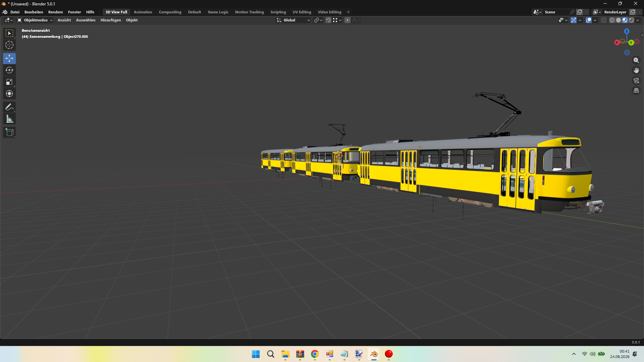Viewport: 644px width, 362px height.
Task: Select the Transform tool
Action: (x=9, y=94)
